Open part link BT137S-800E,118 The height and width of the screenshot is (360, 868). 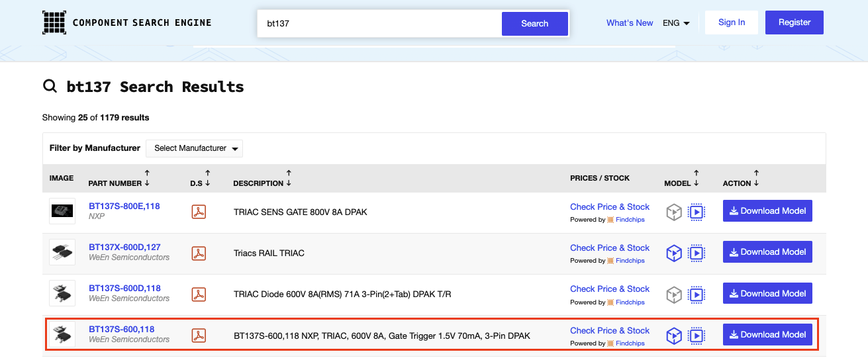point(124,206)
